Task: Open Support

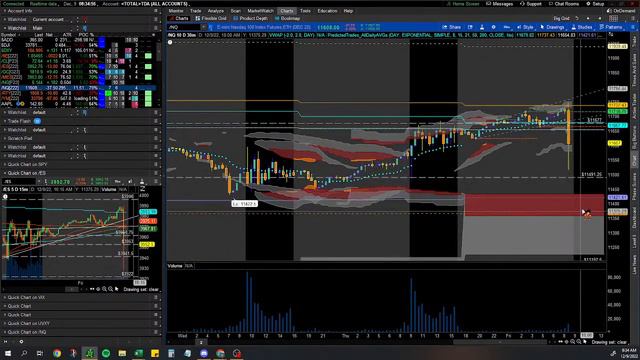Action: (531, 4)
